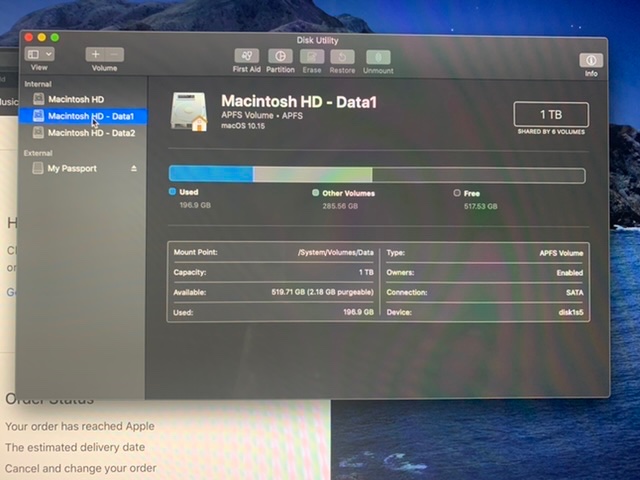Viewport: 640px width, 480px height.
Task: Click the Type value APFS Volume
Action: pos(561,253)
